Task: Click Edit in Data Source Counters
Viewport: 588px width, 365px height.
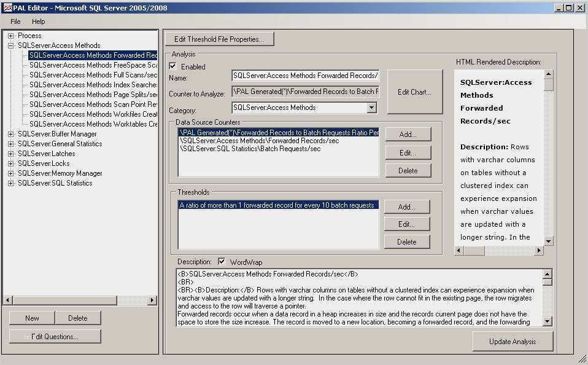Action: [408, 153]
